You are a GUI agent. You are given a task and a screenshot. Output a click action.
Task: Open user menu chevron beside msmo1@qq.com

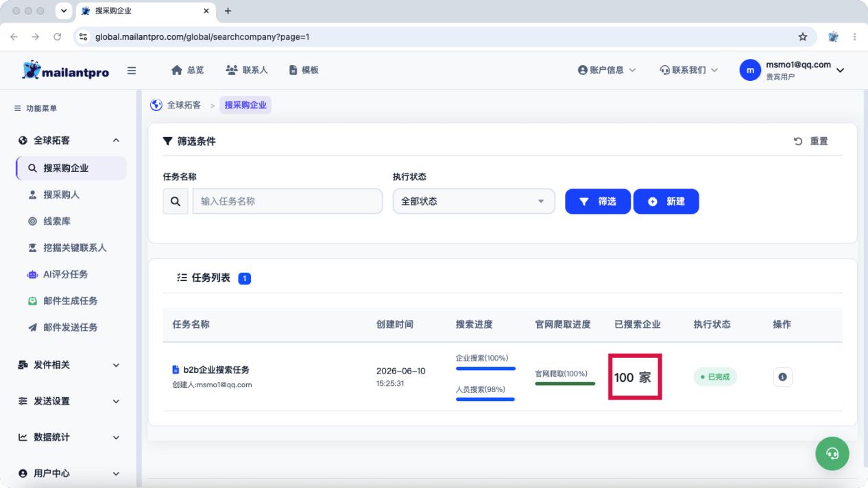click(841, 70)
